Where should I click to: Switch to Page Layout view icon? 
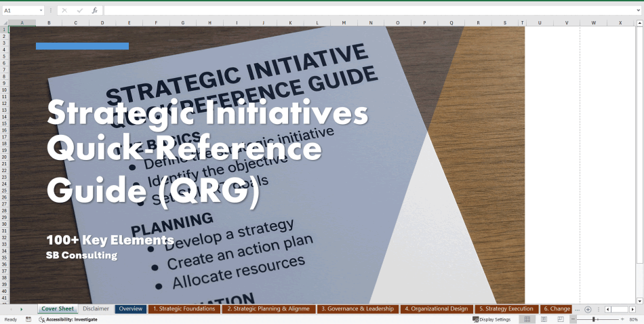(544, 319)
